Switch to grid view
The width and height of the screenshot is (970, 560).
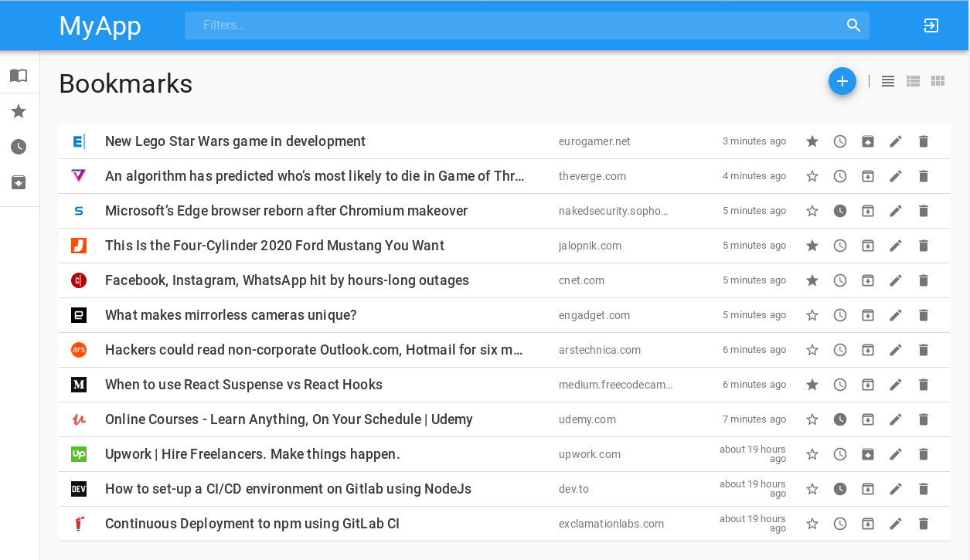pyautogui.click(x=938, y=81)
